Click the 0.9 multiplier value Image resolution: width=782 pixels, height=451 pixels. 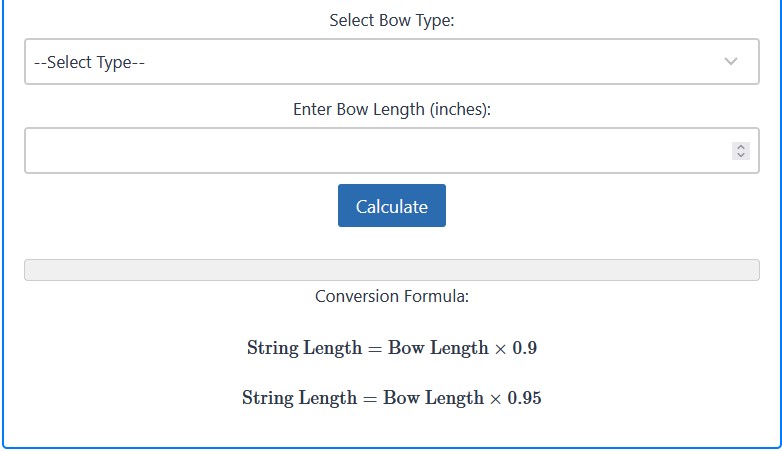tap(524, 348)
